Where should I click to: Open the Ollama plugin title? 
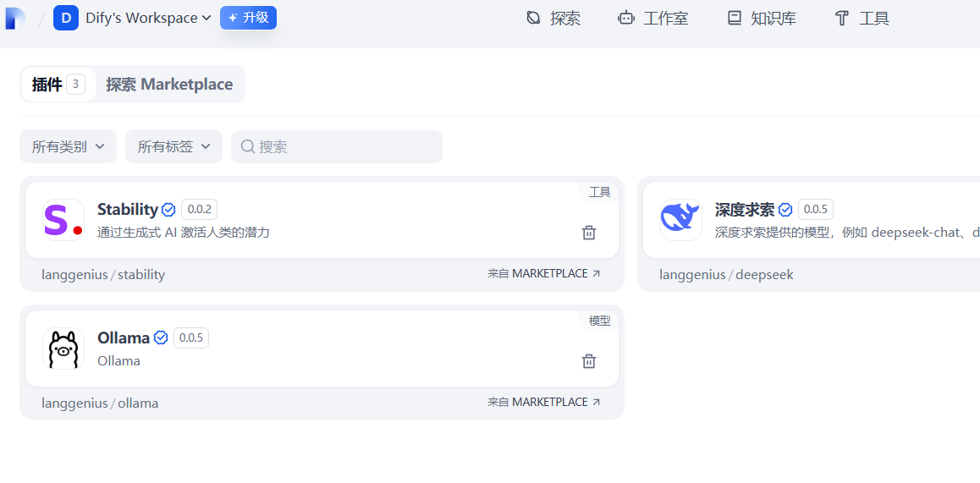click(x=124, y=338)
